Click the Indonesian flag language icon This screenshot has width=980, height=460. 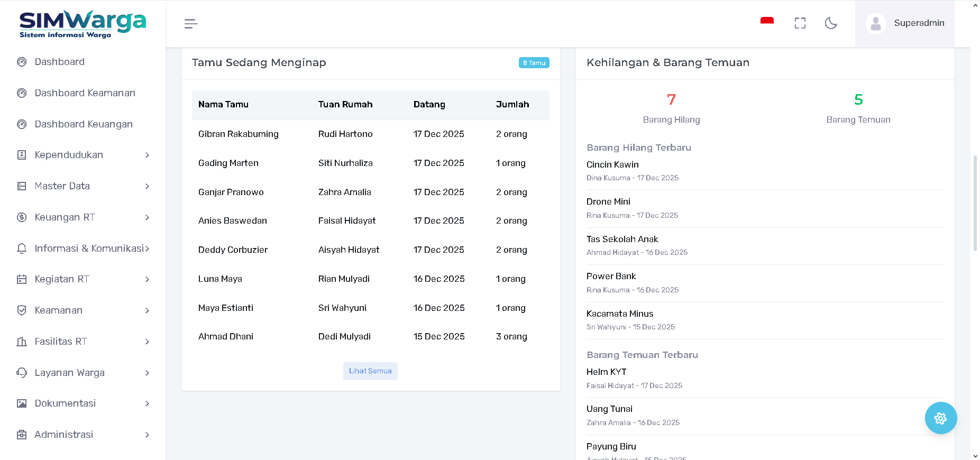[x=767, y=22]
